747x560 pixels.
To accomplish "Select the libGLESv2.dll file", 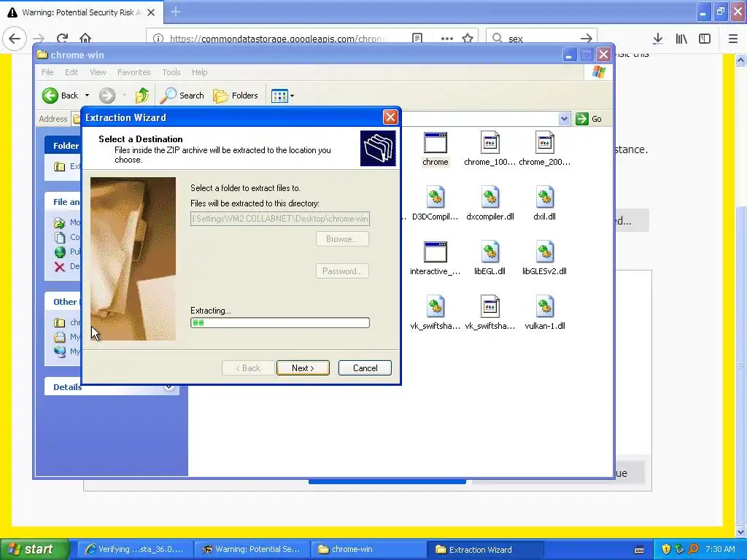I will point(544,257).
